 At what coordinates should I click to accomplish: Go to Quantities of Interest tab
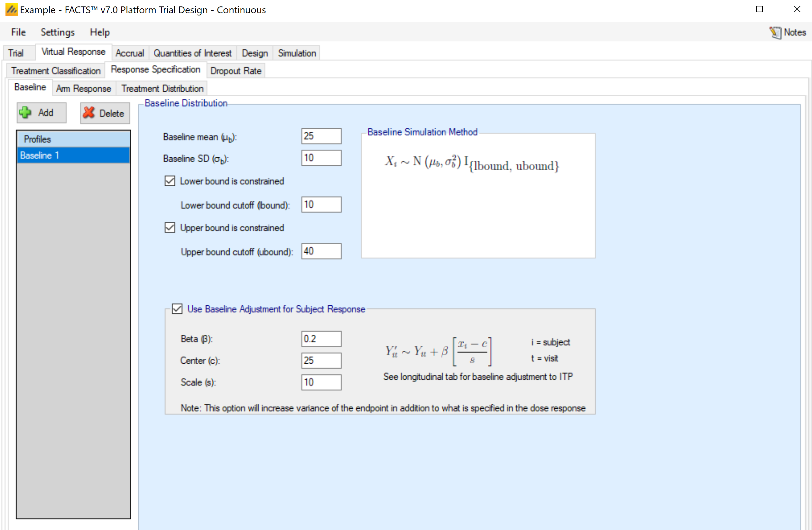tap(192, 53)
